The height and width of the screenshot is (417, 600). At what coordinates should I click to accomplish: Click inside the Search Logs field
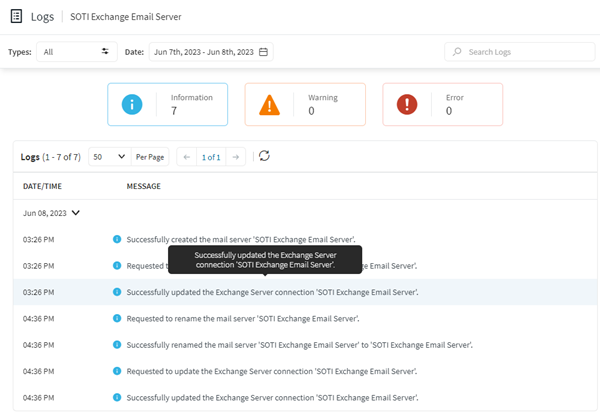pyautogui.click(x=525, y=52)
